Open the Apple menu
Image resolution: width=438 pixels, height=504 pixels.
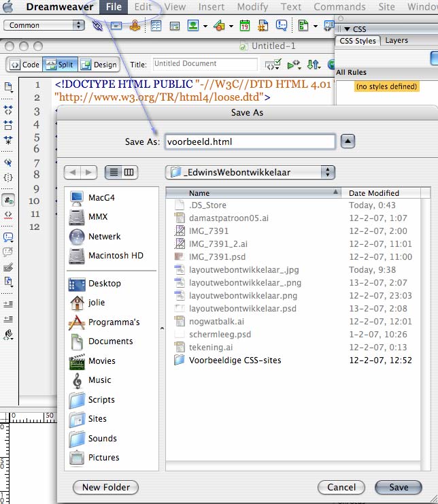(x=8, y=7)
